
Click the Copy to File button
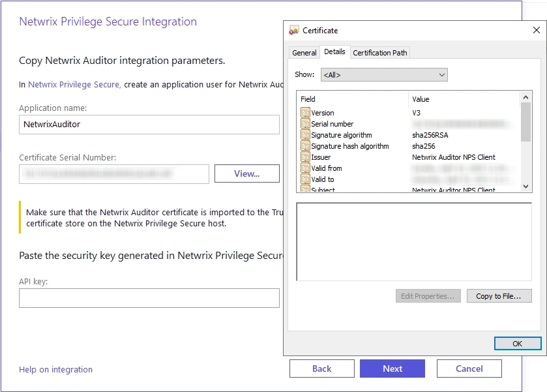click(499, 295)
